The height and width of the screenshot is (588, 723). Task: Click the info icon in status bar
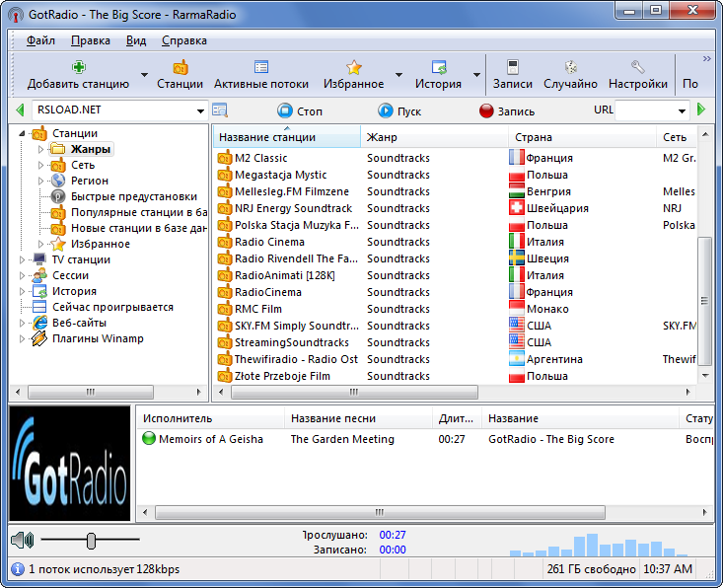(18, 569)
